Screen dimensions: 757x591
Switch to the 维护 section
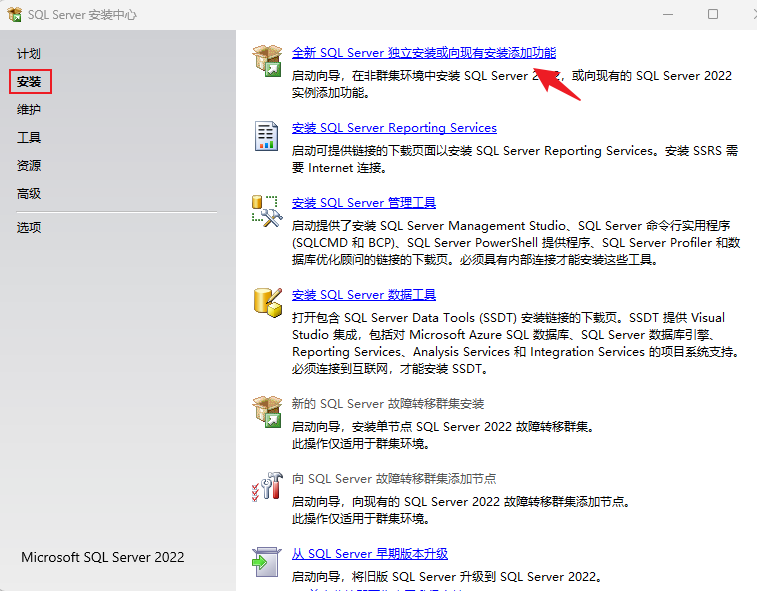[28, 110]
